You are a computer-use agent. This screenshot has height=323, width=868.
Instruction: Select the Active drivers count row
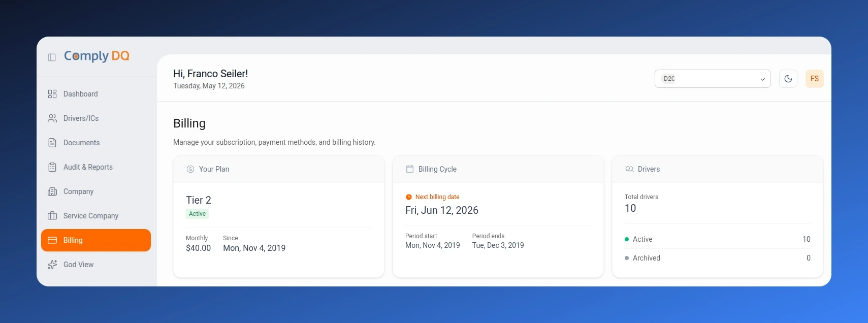click(717, 239)
